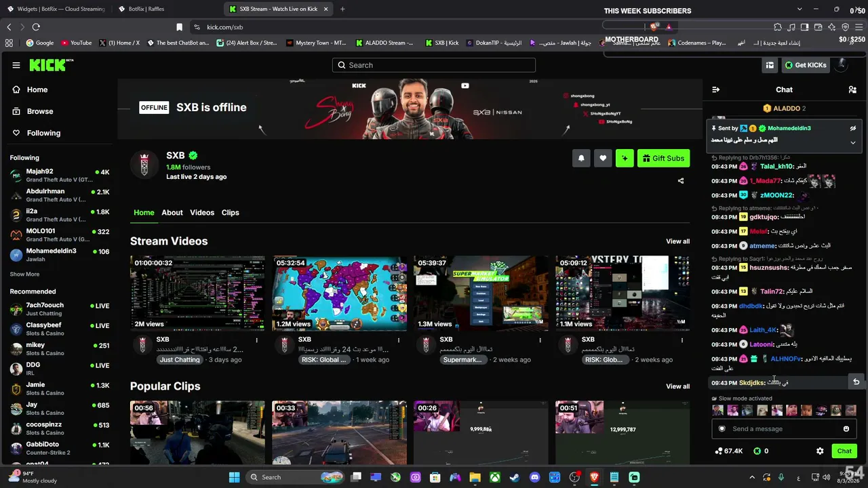Open the emote picker in chat
This screenshot has width=868, height=488.
(846, 429)
